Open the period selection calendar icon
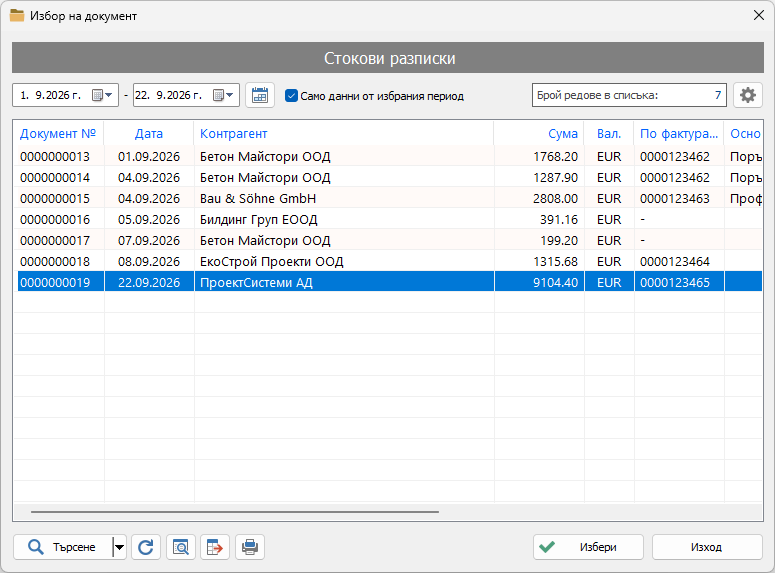Viewport: 775px width, 573px height. tap(260, 95)
